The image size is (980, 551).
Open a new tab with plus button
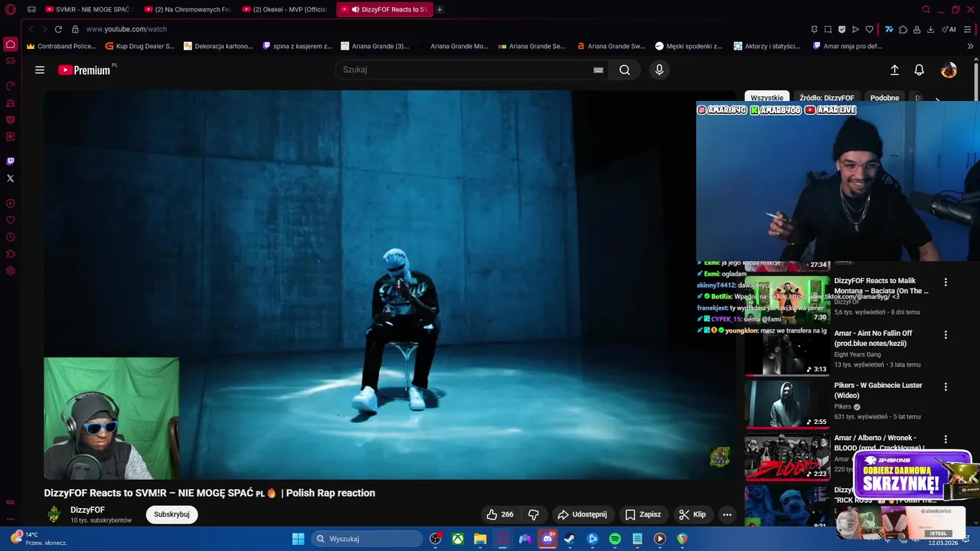439,9
